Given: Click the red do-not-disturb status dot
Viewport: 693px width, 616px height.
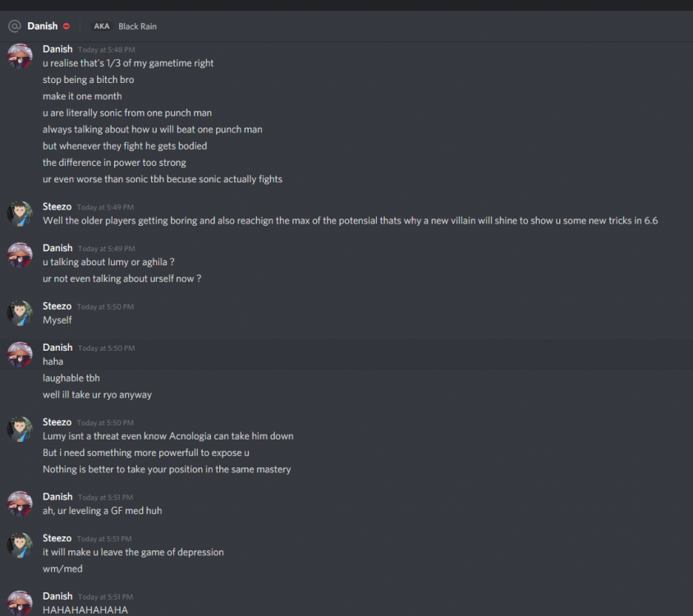Looking at the screenshot, I should (67, 26).
